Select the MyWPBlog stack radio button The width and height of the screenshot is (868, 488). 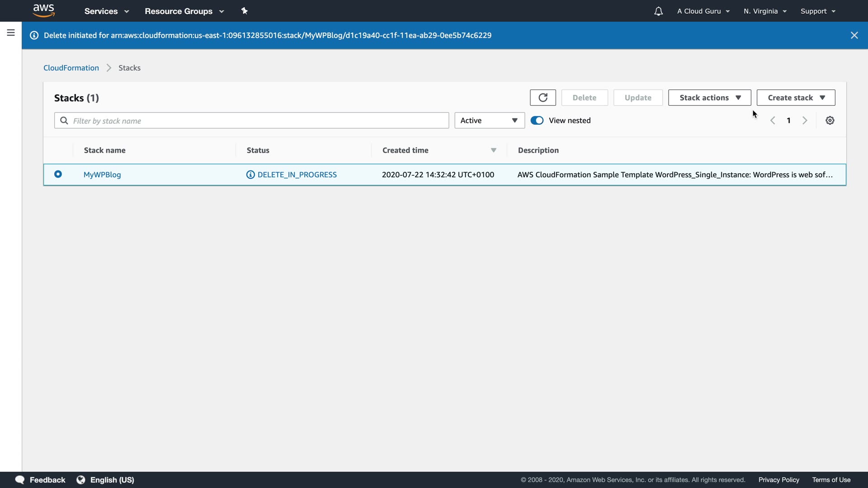(58, 174)
